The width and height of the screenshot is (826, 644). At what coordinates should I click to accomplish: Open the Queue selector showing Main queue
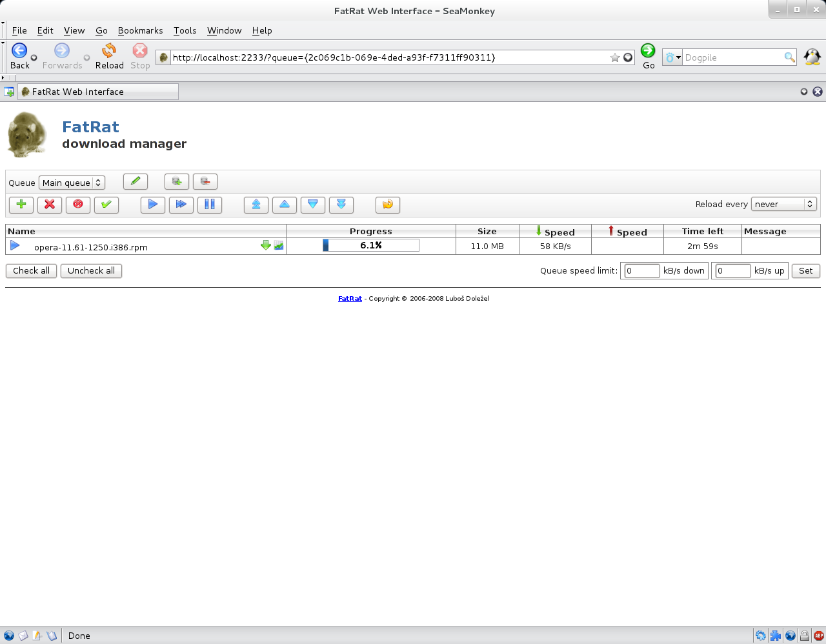coord(72,183)
